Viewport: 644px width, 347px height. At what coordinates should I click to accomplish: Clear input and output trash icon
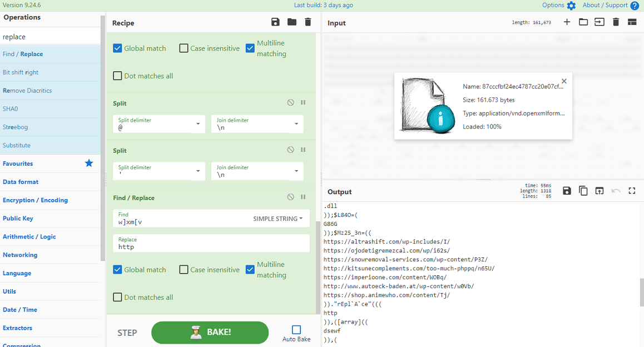point(616,22)
